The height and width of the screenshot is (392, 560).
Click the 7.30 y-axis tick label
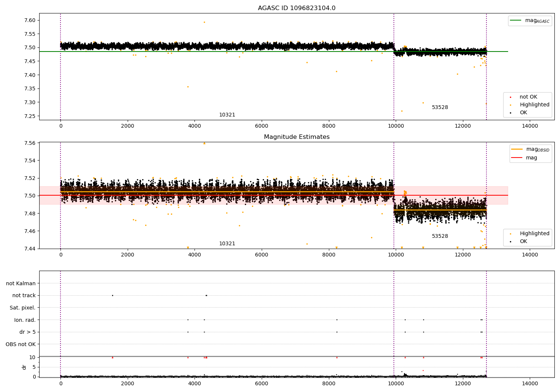click(29, 102)
